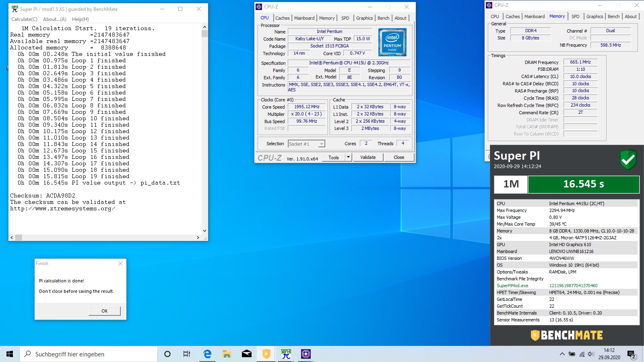Open the Tools dropdown arrow in CPU-Z
The image size is (644, 362).
[x=349, y=157]
